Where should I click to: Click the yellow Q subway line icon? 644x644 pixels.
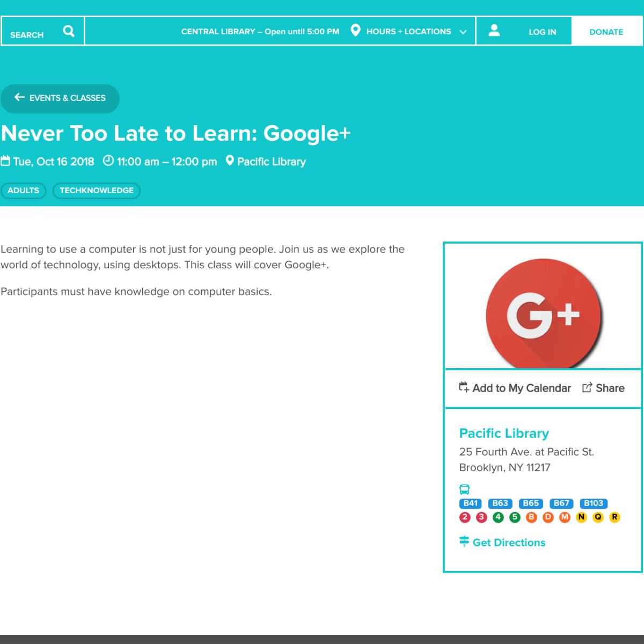(x=598, y=517)
